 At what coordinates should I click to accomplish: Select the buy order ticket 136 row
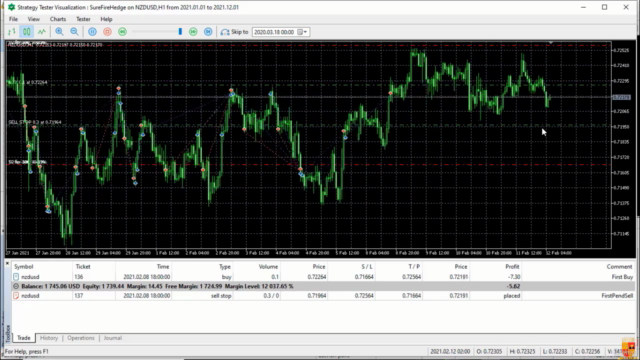[x=322, y=277]
